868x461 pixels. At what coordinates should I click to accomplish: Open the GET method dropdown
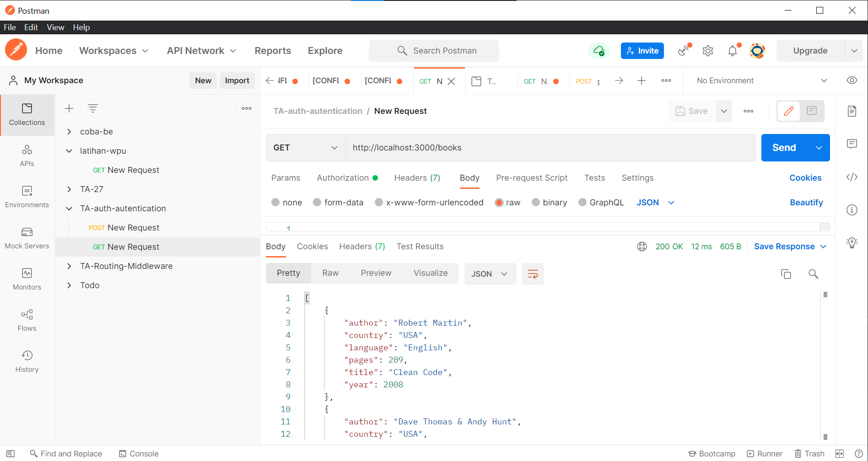pos(305,147)
